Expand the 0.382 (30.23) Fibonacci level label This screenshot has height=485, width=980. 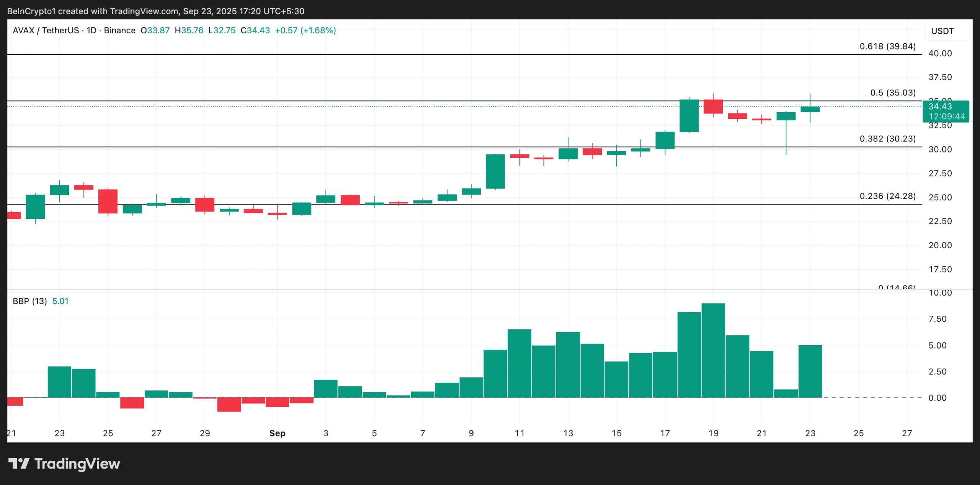click(x=887, y=139)
